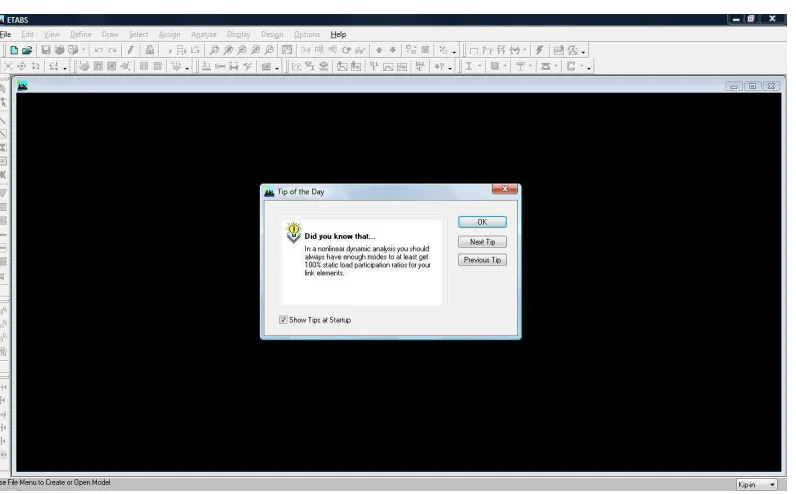Click the inner model window minimize button
Image resolution: width=796 pixels, height=494 pixels.
[x=734, y=86]
